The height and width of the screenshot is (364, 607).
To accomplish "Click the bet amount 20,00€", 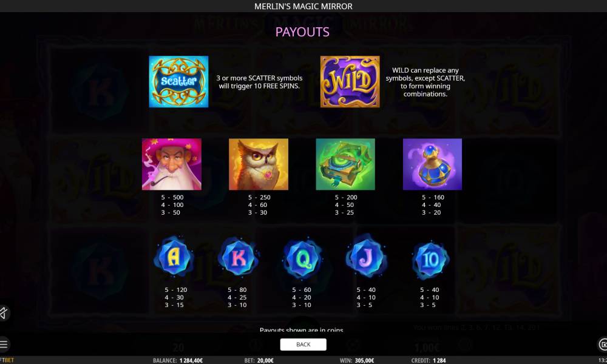I will click(266, 360).
